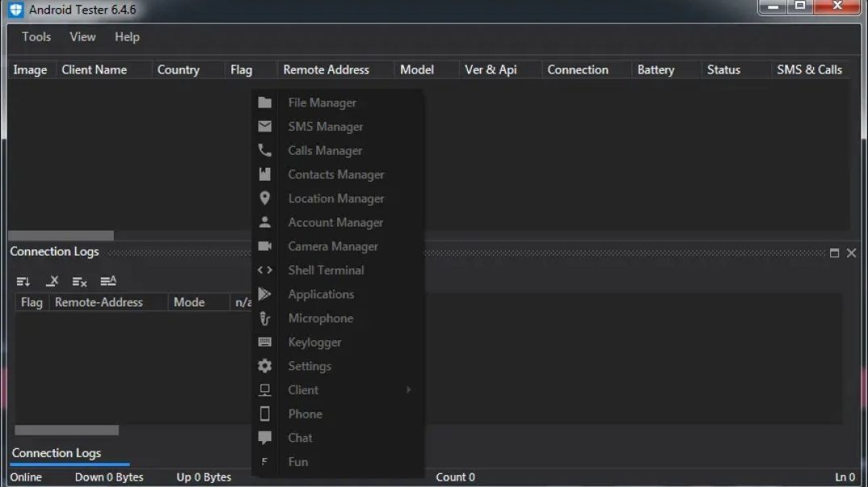868x487 pixels.
Task: Open the SMS Manager
Action: 325,127
